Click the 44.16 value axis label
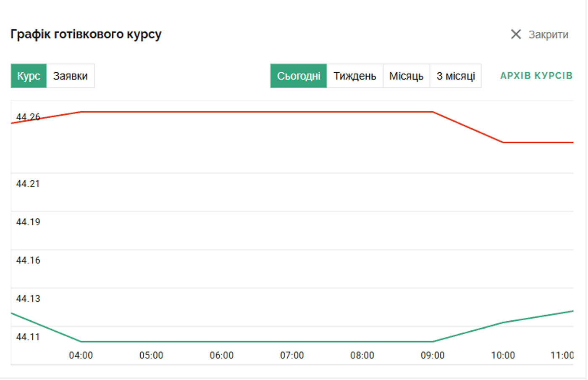This screenshot has height=380, width=588. point(28,260)
